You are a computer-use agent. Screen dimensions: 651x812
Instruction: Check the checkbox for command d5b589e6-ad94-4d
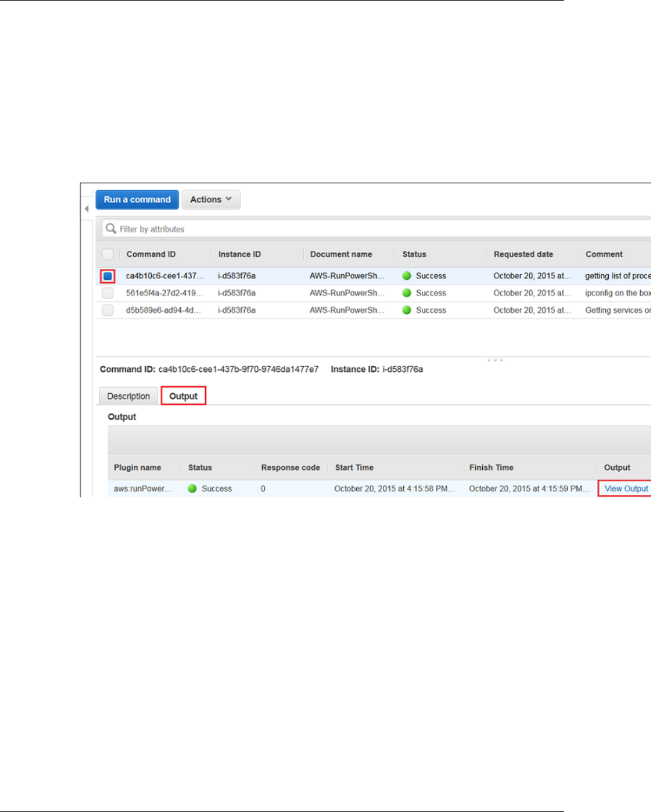(108, 310)
